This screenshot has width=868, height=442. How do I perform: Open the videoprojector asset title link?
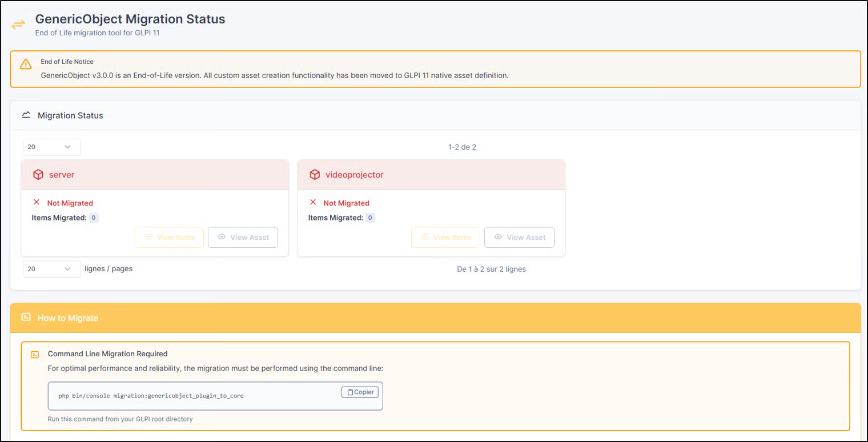coord(354,175)
